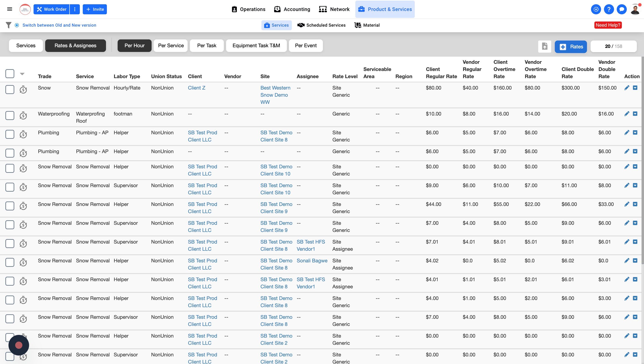This screenshot has width=644, height=364.
Task: Expand the header checkbox dropdown arrow
Action: (x=22, y=74)
